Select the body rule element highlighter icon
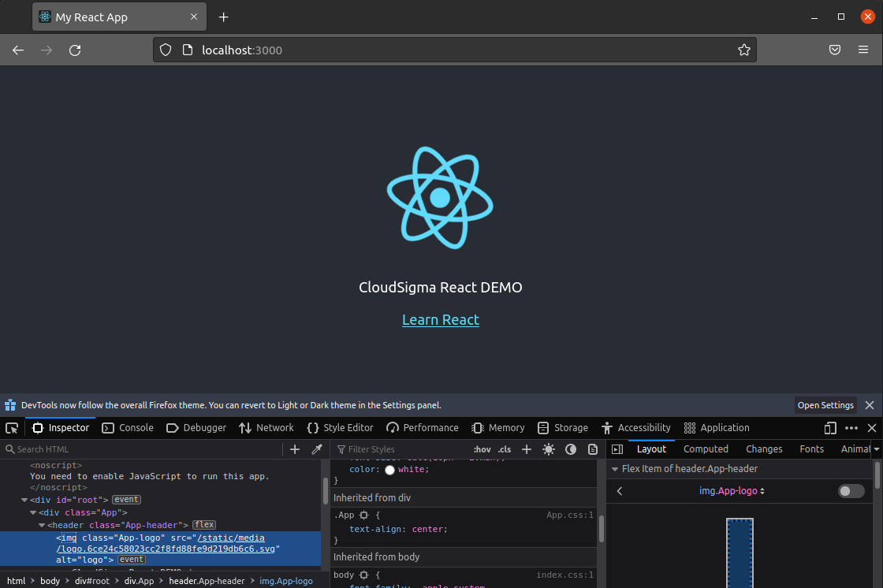This screenshot has width=883, height=588. [363, 575]
